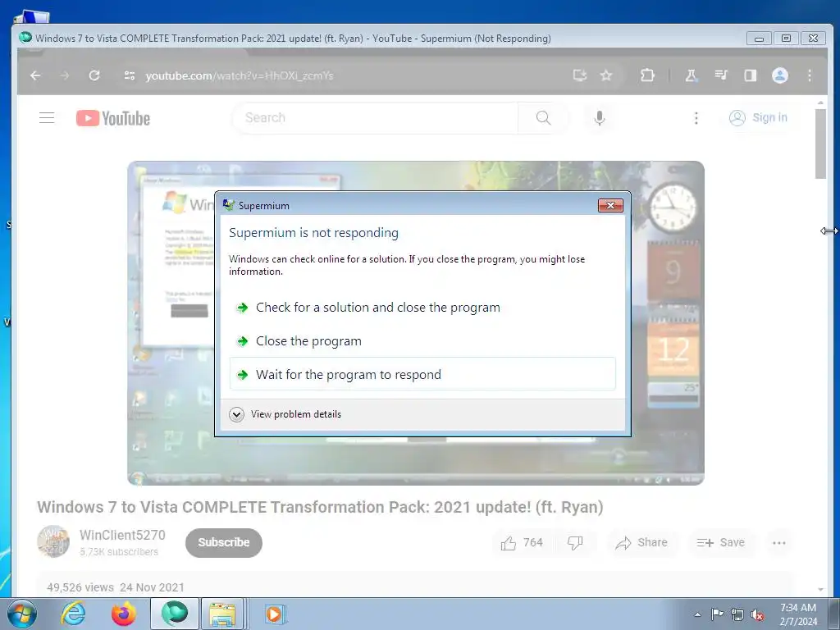The image size is (840, 630).
Task: Click the WinClient5270 channel avatar
Action: [53, 541]
